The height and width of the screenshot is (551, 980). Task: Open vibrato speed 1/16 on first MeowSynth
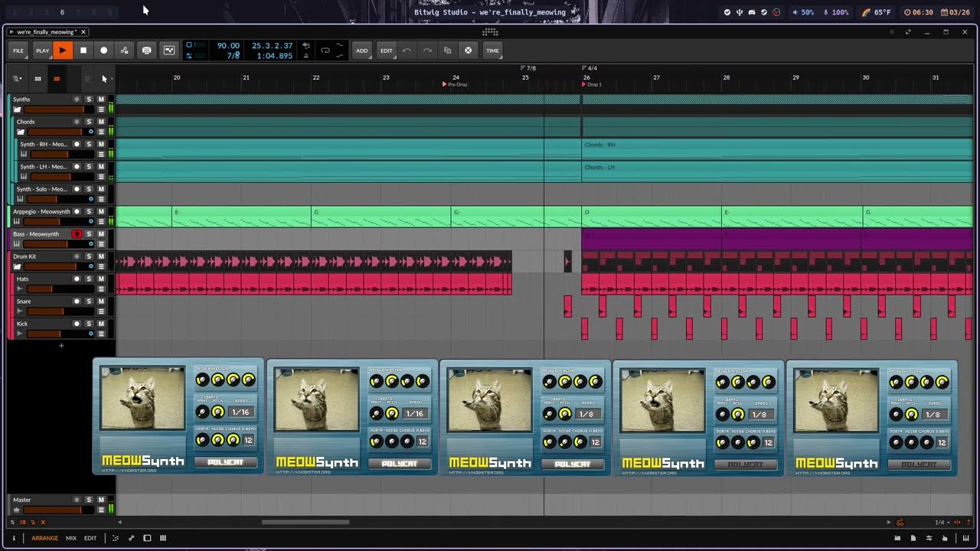coord(241,412)
